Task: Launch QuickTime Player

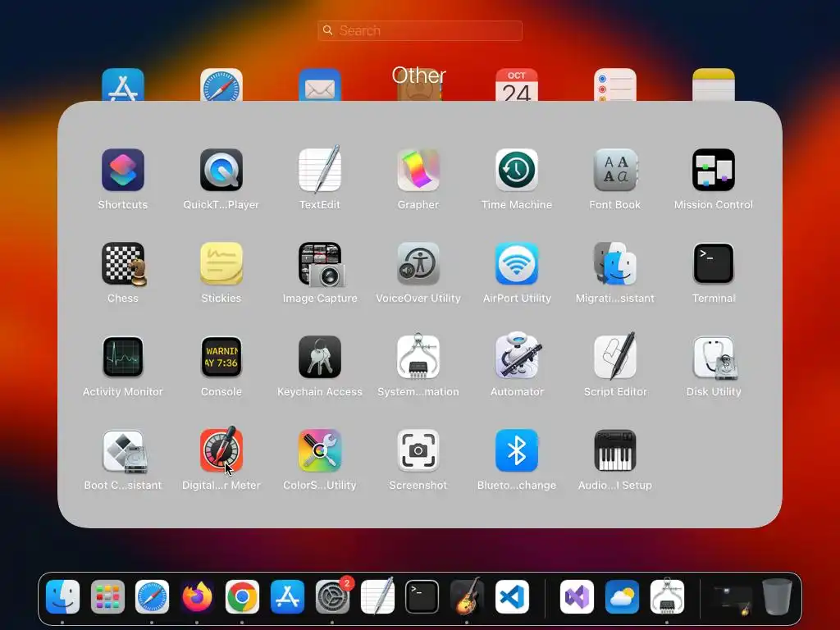Action: click(221, 171)
